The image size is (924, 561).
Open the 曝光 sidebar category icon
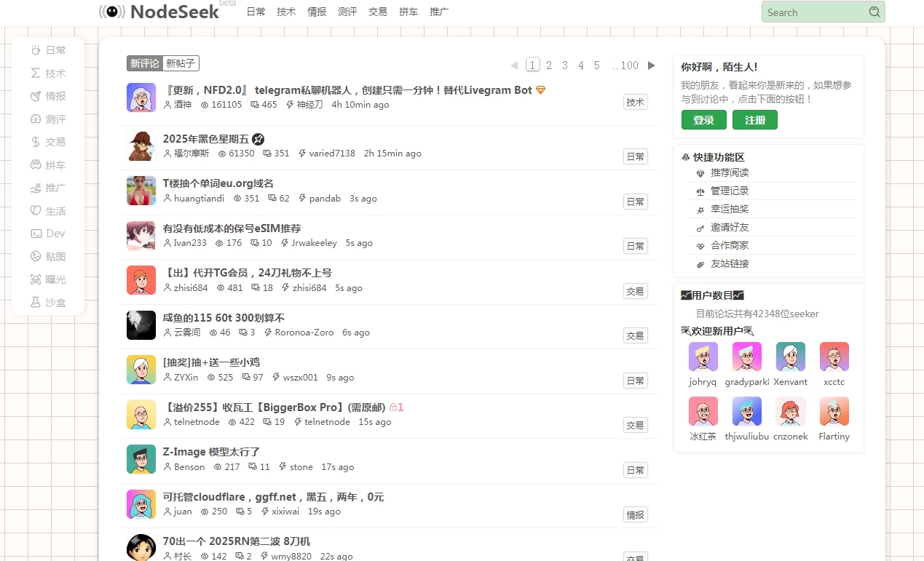click(35, 279)
